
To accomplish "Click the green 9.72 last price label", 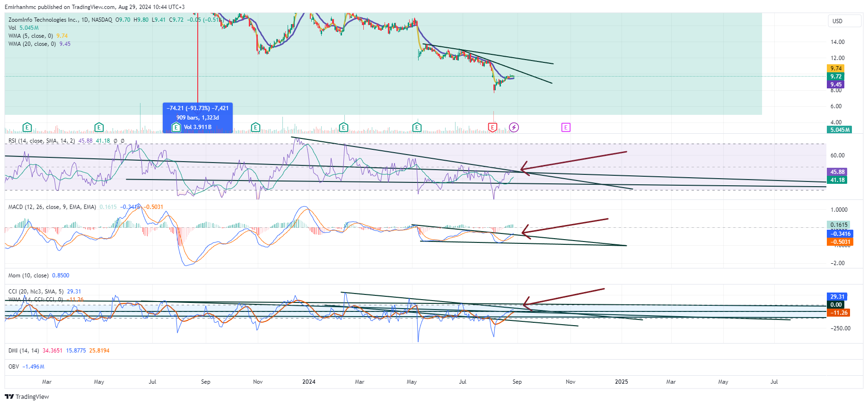I will click(x=836, y=77).
